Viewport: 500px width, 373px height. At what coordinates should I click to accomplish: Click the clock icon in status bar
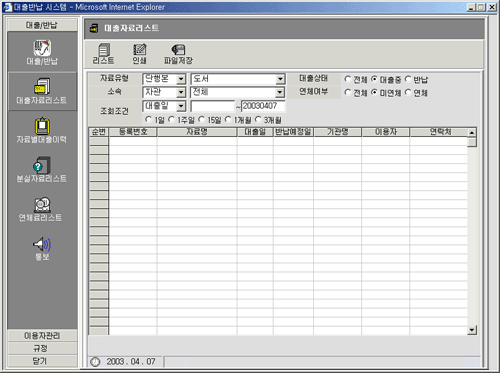[95, 362]
